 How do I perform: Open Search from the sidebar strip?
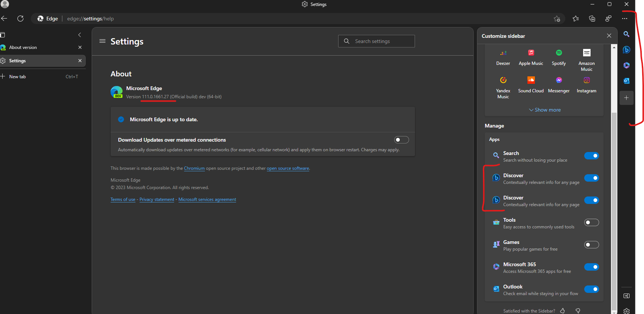[627, 34]
